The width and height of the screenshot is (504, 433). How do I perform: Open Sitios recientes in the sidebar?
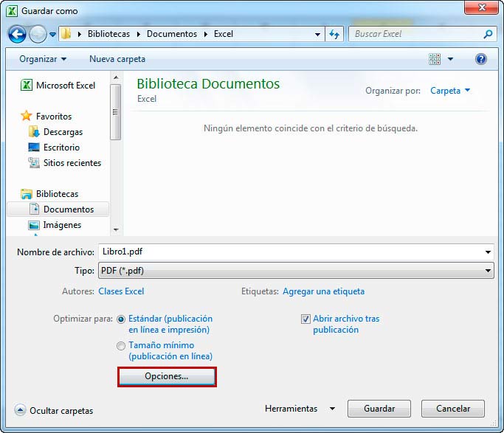click(x=65, y=163)
